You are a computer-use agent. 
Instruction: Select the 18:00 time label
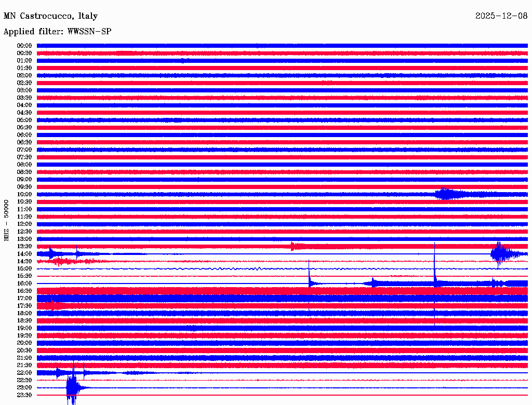point(24,313)
